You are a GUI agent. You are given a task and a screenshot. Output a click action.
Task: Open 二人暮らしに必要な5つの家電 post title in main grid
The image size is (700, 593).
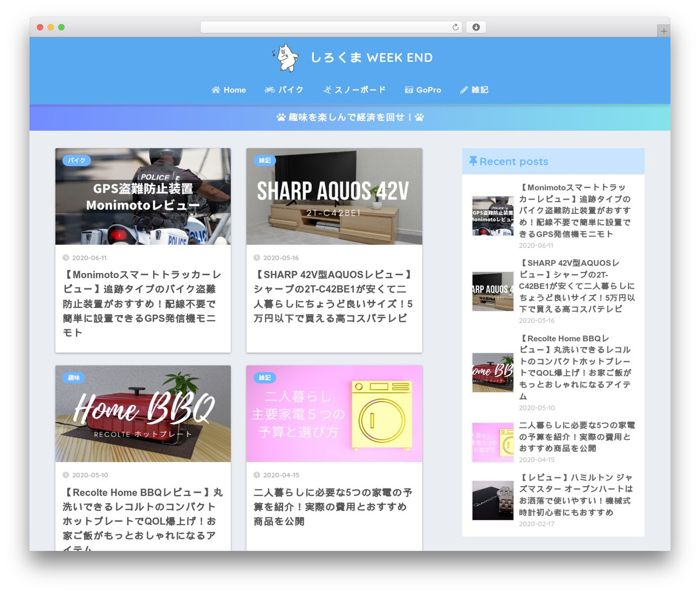(x=334, y=507)
